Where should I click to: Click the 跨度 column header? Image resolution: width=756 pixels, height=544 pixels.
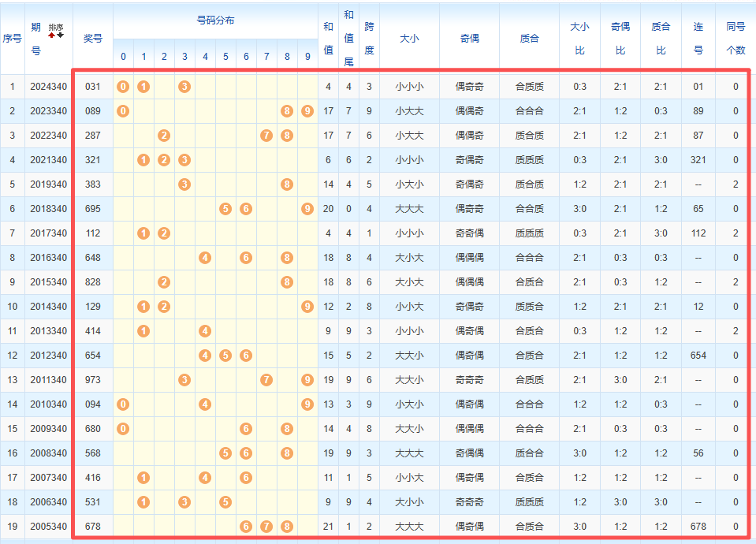coord(369,38)
